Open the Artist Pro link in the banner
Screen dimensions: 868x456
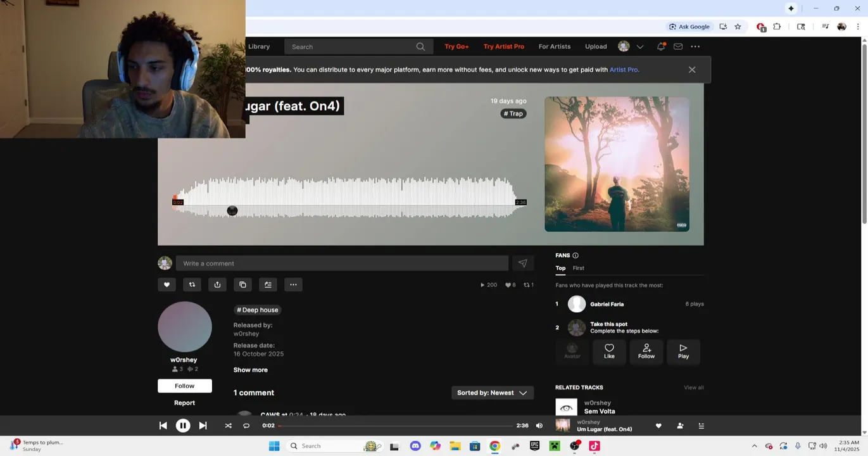coord(624,70)
